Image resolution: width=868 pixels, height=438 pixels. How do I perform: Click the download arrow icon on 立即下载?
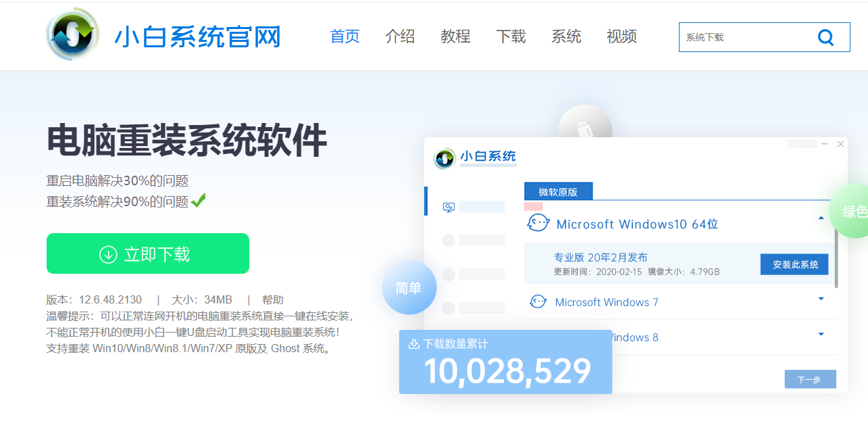tap(108, 253)
